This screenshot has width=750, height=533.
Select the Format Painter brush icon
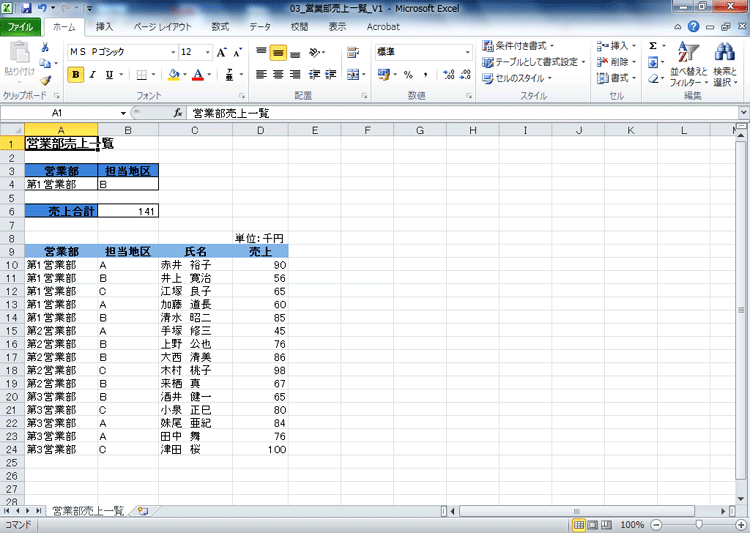45,80
